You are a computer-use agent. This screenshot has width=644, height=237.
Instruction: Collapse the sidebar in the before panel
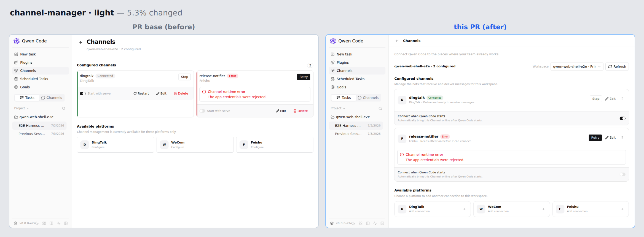[66, 223]
